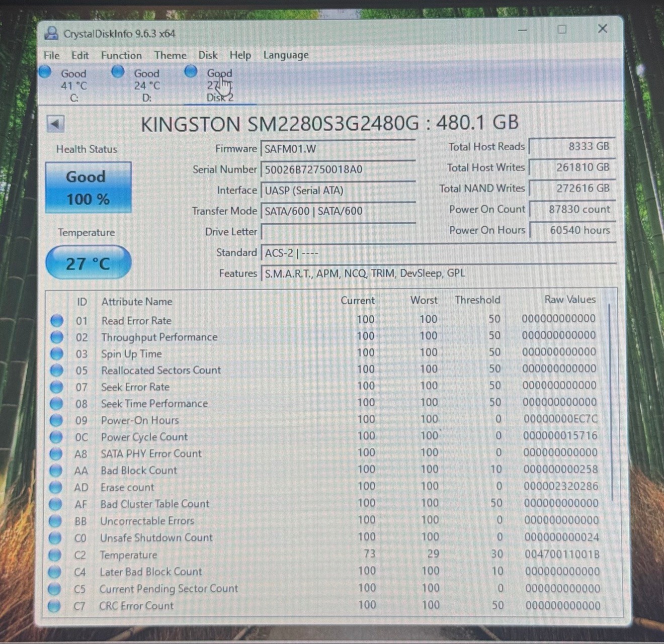
Task: Click the previous disk arrow button
Action: 55,124
